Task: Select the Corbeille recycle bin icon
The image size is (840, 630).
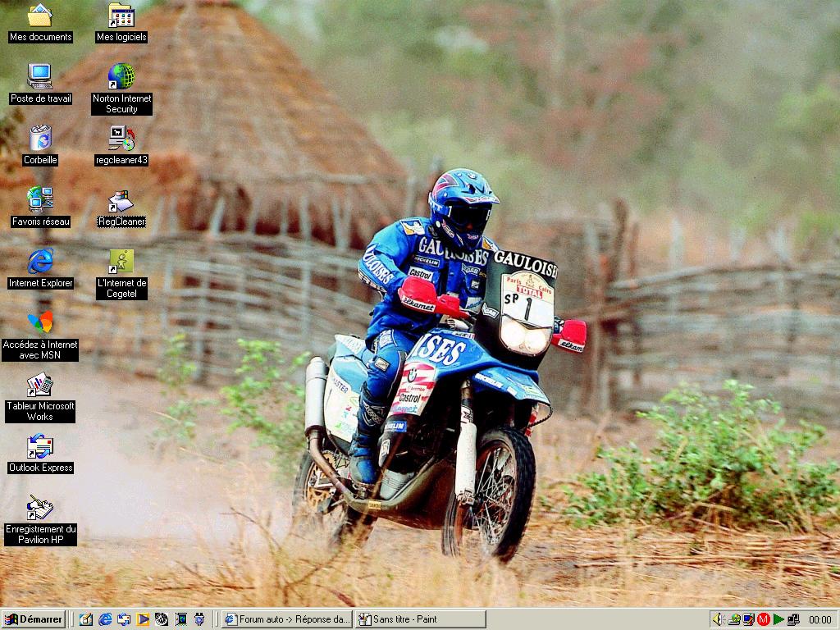Action: 39,139
